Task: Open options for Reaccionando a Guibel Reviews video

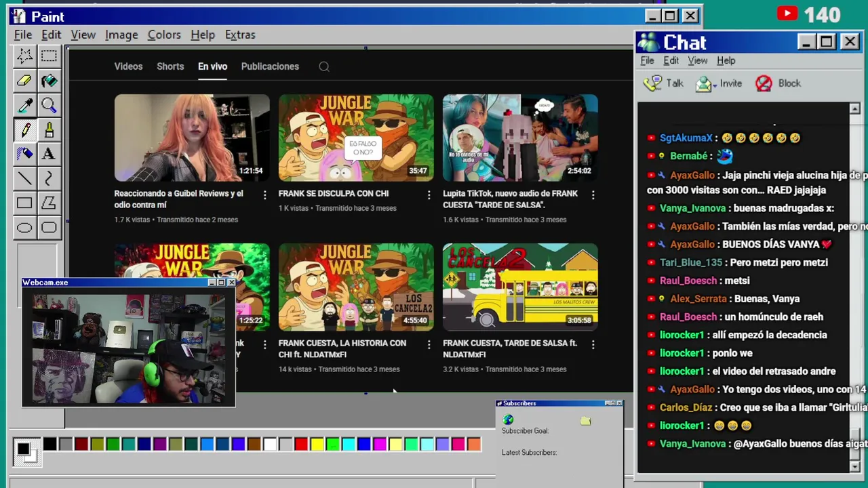Action: (264, 195)
